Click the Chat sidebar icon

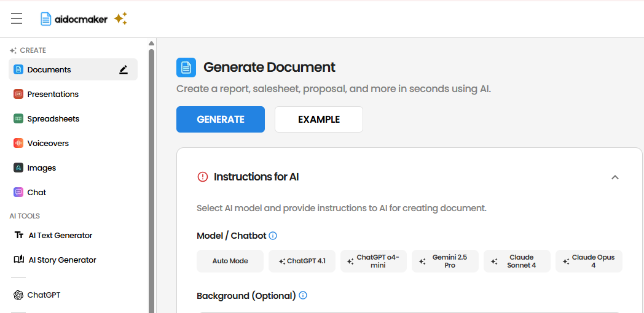[18, 192]
